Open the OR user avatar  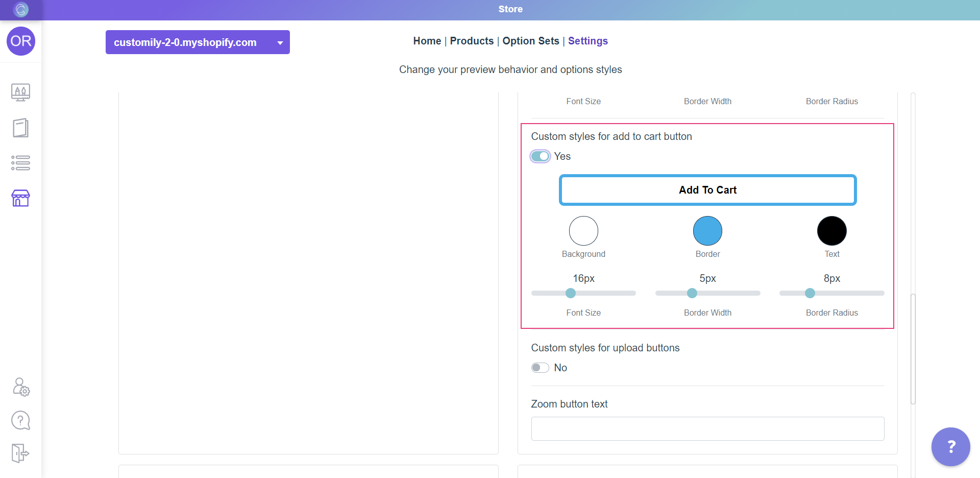click(x=21, y=41)
